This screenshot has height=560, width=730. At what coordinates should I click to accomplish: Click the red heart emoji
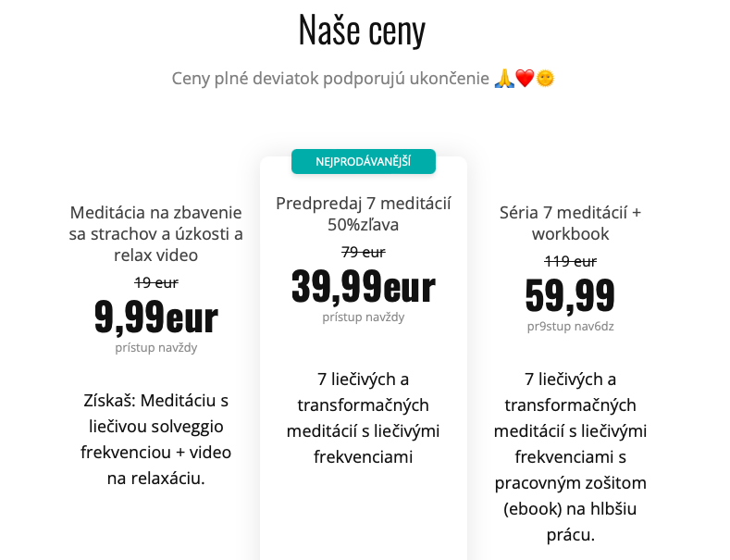[525, 79]
